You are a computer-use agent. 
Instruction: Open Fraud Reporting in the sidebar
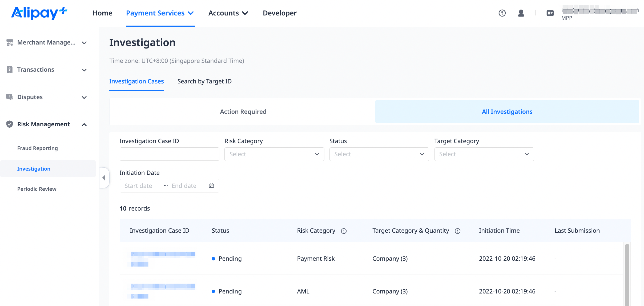(x=37, y=148)
